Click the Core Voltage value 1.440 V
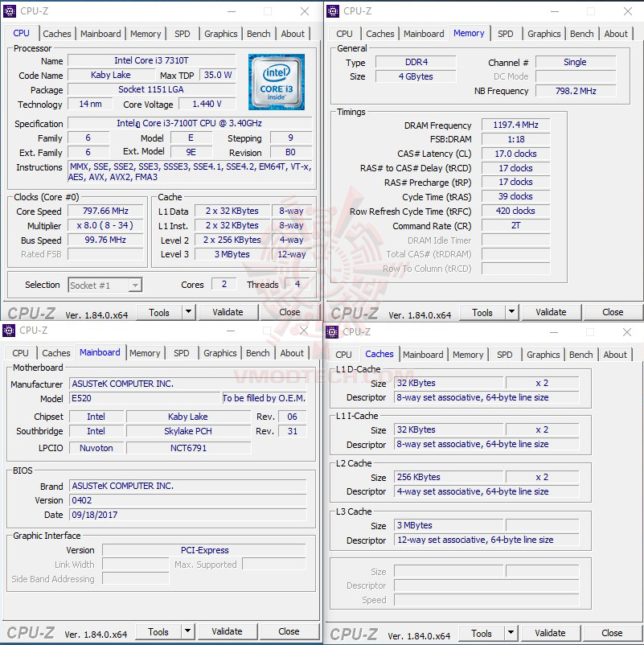644x645 pixels. coord(207,104)
